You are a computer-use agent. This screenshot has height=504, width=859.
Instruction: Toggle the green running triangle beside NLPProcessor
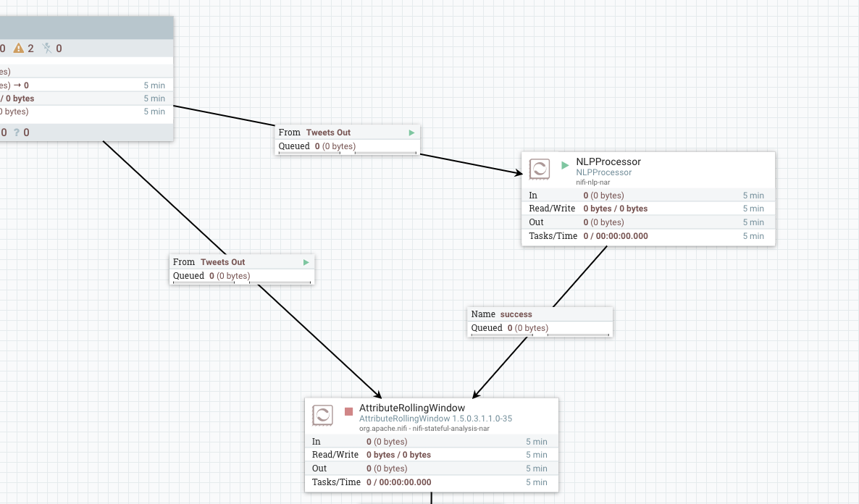click(x=564, y=164)
